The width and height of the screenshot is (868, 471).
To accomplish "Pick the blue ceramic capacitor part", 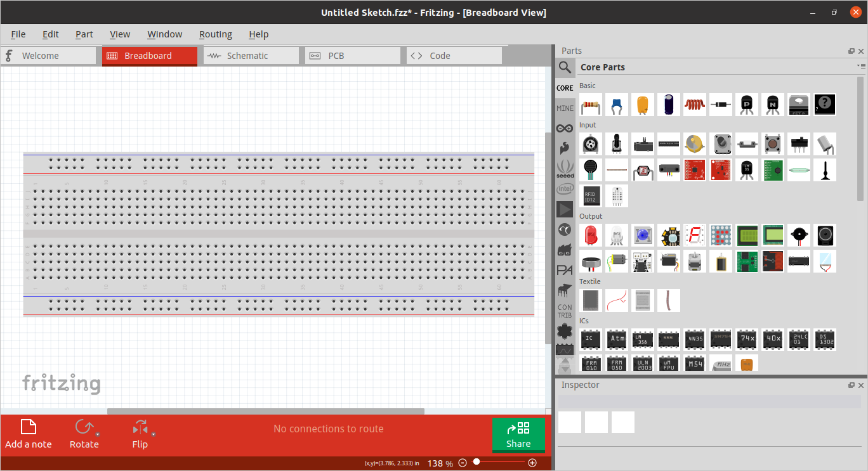I will pyautogui.click(x=617, y=105).
